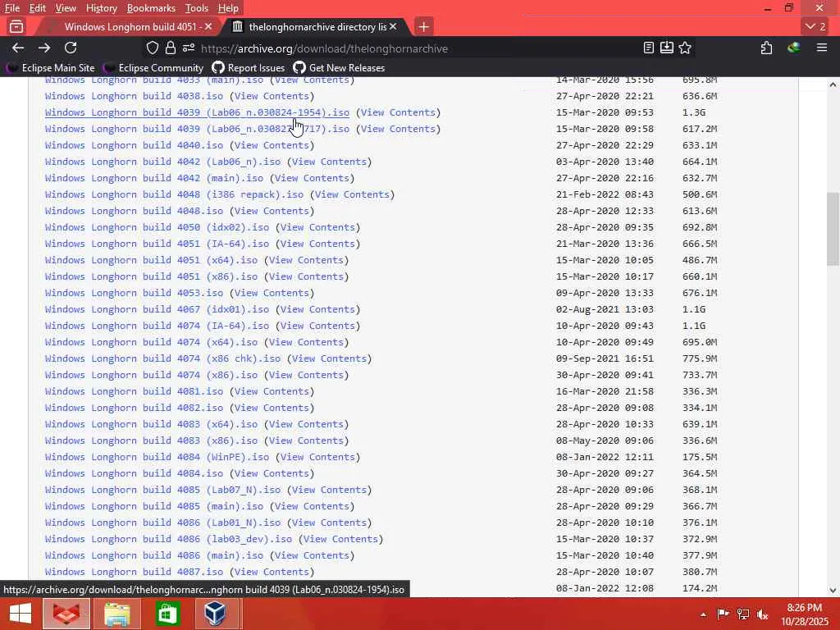840x630 pixels.
Task: Reload the current page
Action: tap(71, 48)
